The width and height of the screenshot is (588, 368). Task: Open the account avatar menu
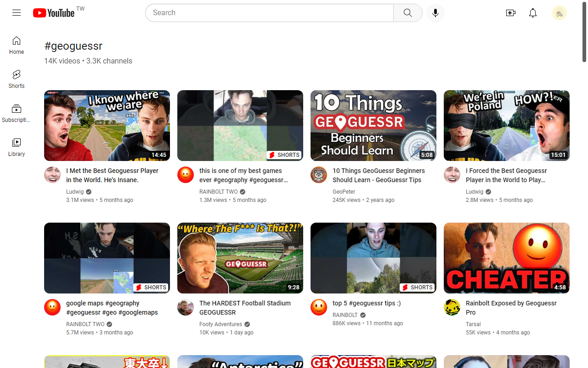pyautogui.click(x=560, y=13)
